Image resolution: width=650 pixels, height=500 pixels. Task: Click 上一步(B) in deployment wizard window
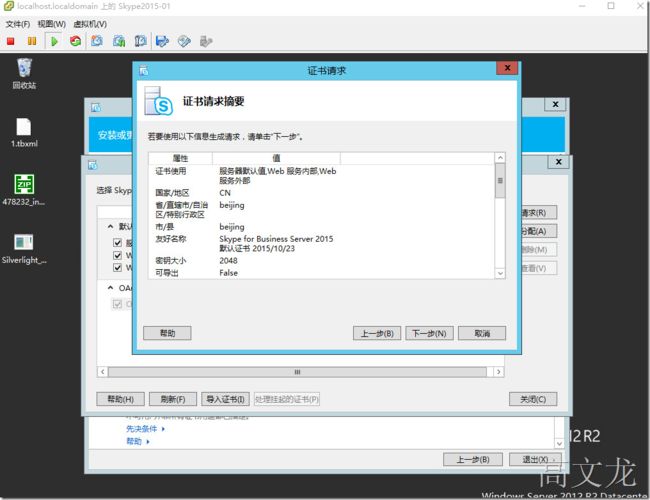pos(473,459)
